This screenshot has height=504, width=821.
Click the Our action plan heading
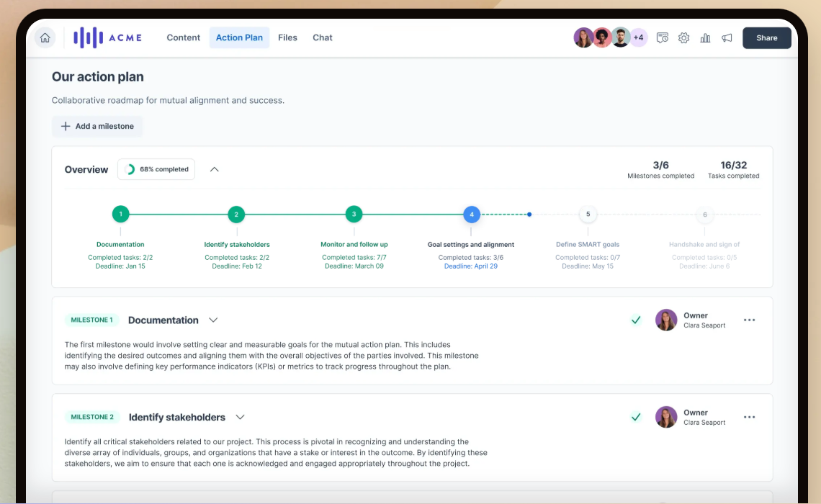(97, 77)
